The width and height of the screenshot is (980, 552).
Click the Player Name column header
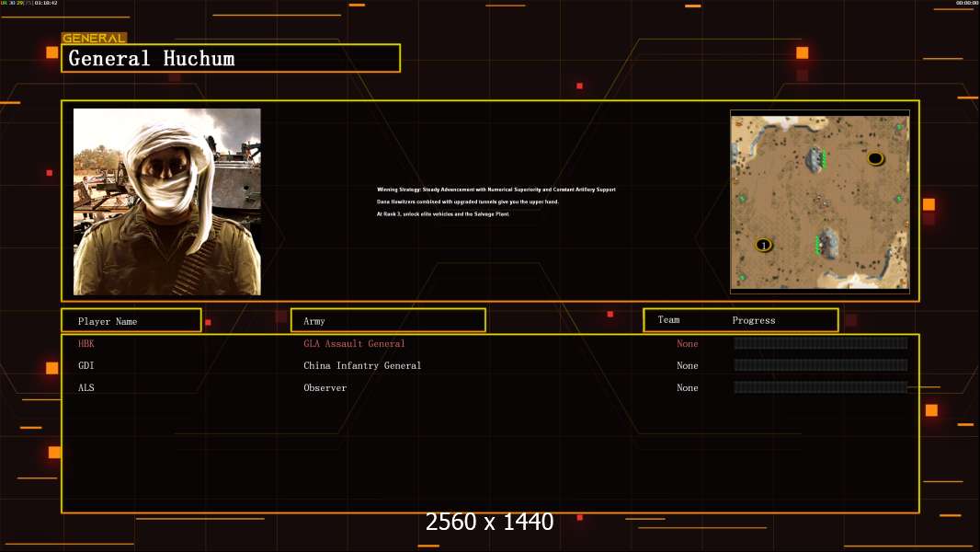pyautogui.click(x=131, y=321)
